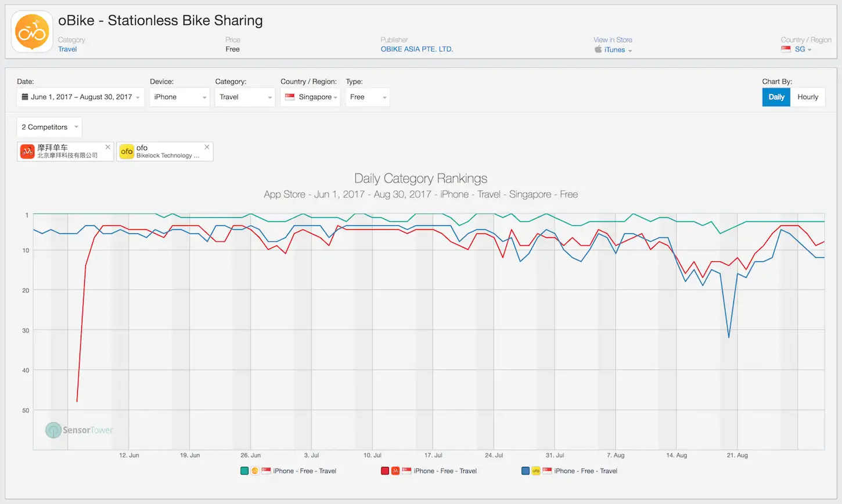Switch chart to Hourly view

pyautogui.click(x=808, y=97)
